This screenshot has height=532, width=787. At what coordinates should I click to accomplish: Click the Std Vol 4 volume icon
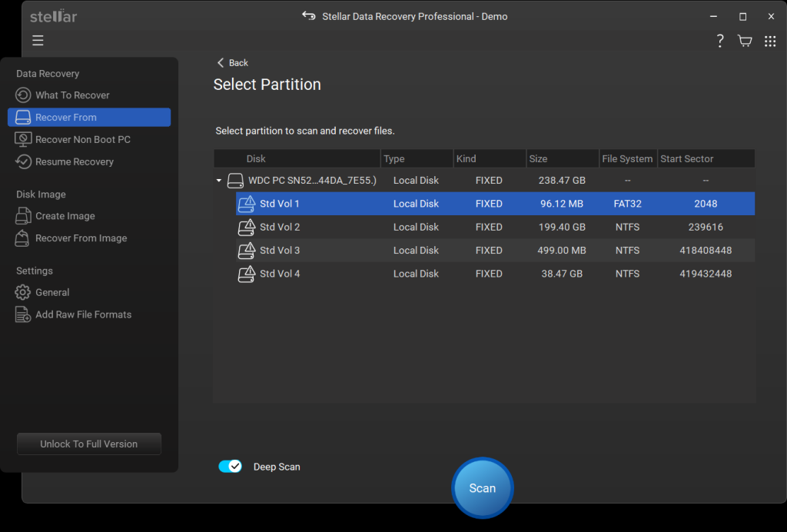click(247, 274)
